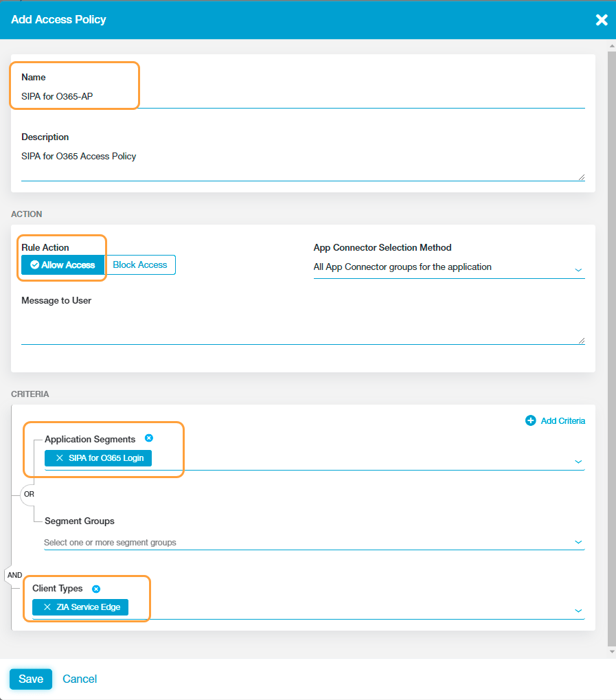Screen dimensions: 616x700
Task: Delete the Client Types criteria block
Action: [x=95, y=588]
